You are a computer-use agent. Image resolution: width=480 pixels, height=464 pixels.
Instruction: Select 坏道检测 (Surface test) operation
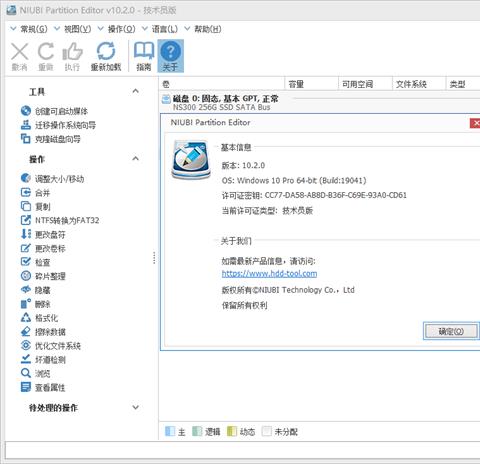click(x=43, y=359)
